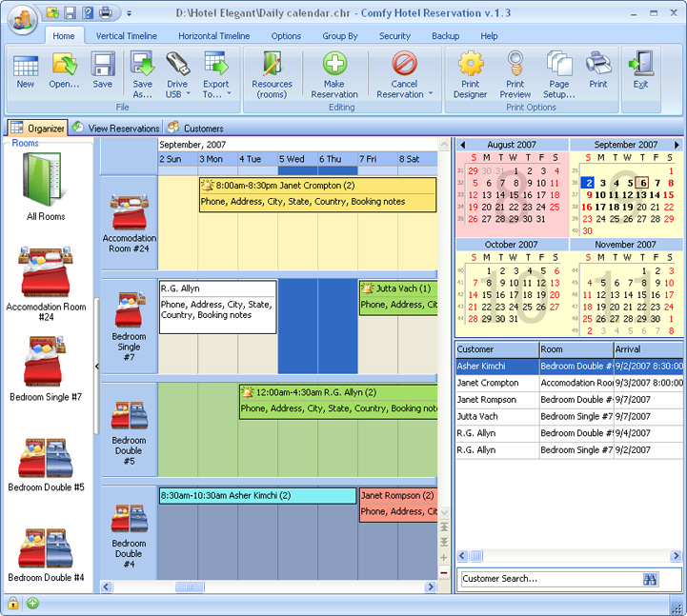Go to next month in the calendar
This screenshot has height=616, width=687.
pyautogui.click(x=677, y=145)
